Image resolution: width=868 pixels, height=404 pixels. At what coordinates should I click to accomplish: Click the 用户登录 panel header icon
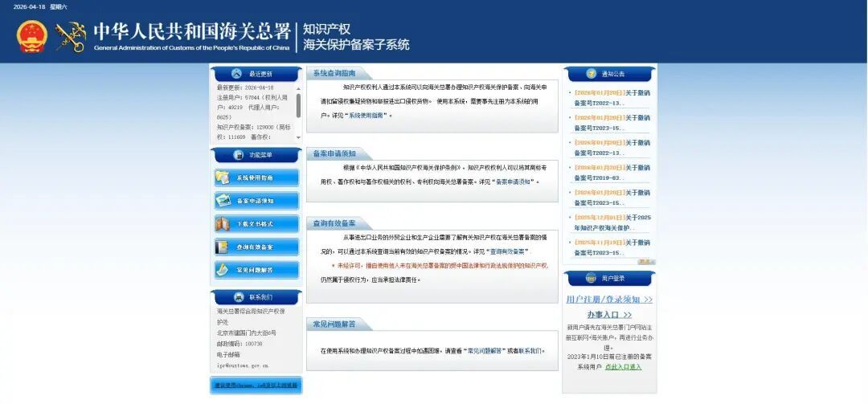click(x=591, y=278)
